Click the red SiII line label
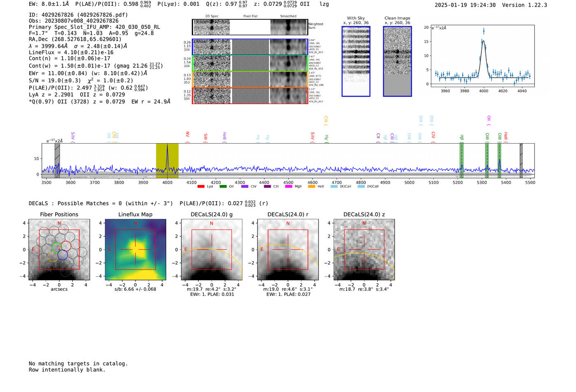Screen dimensions: 576x392 (x=206, y=138)
